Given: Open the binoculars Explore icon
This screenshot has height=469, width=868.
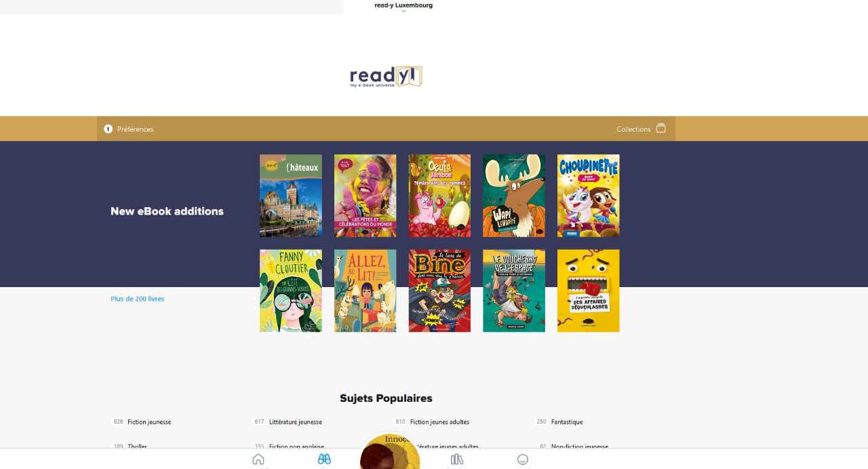Looking at the screenshot, I should 324,459.
